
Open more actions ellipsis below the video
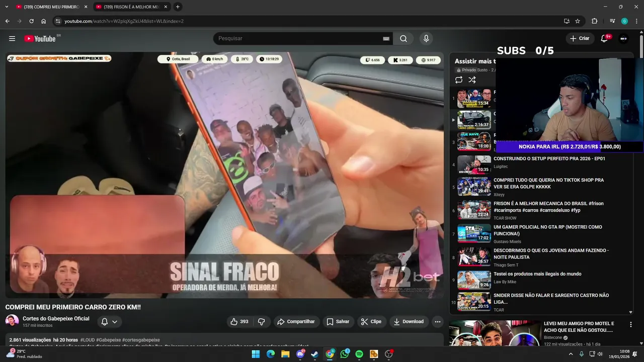tap(438, 322)
